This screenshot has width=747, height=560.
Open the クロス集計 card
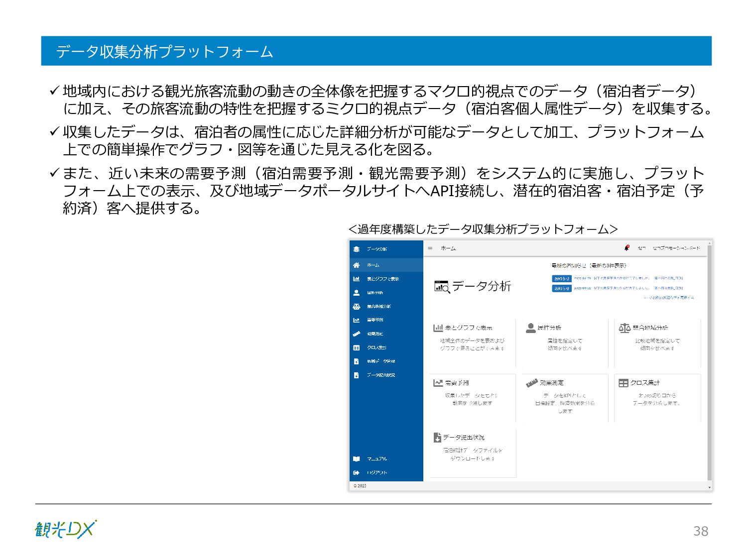(x=657, y=398)
